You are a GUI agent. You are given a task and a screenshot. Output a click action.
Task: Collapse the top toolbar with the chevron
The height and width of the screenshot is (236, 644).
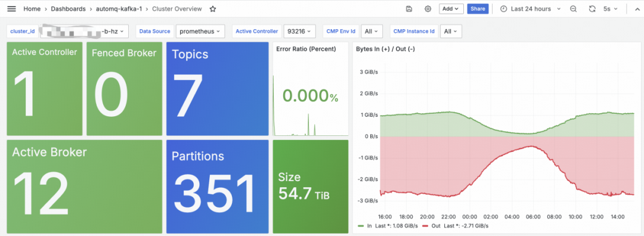coord(637,8)
